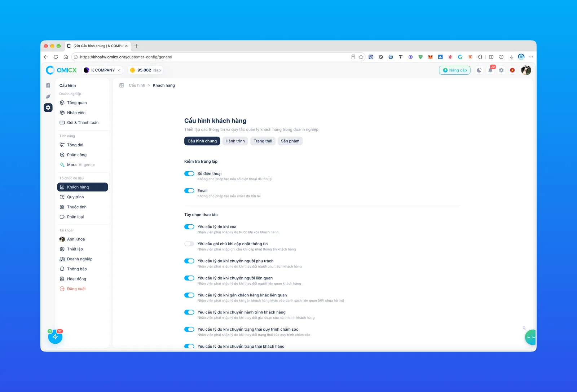
Task: Bookmark page with star icon
Action: tap(361, 57)
